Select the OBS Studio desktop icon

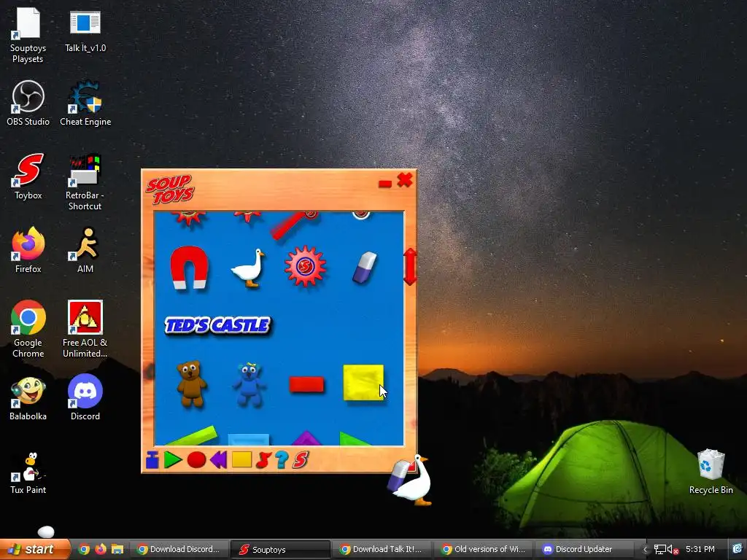[28, 104]
